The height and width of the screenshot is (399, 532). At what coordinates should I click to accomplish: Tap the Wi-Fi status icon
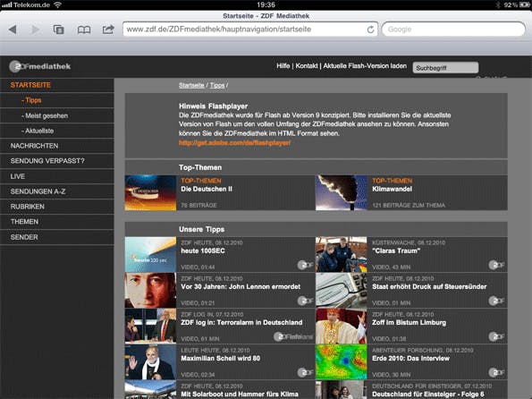point(58,4)
